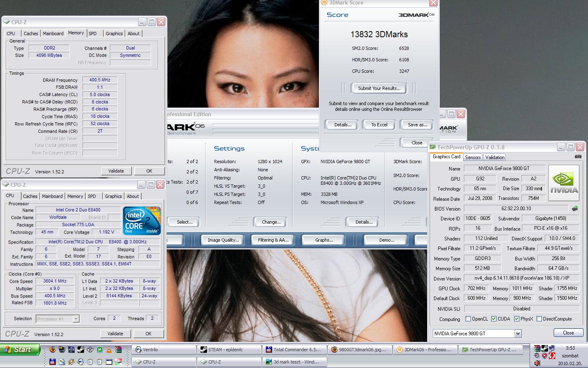Screen dimensions: 588x368
Task: Click GPU-Z BIOS save chip icon
Action: pos(575,209)
